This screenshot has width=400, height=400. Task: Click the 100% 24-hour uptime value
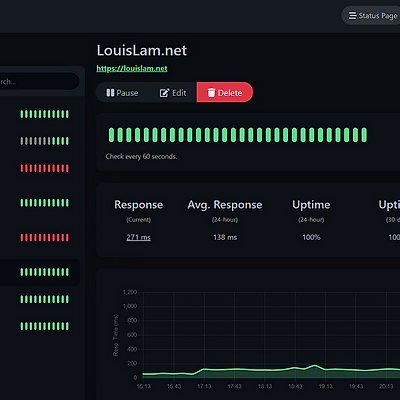pyautogui.click(x=311, y=237)
